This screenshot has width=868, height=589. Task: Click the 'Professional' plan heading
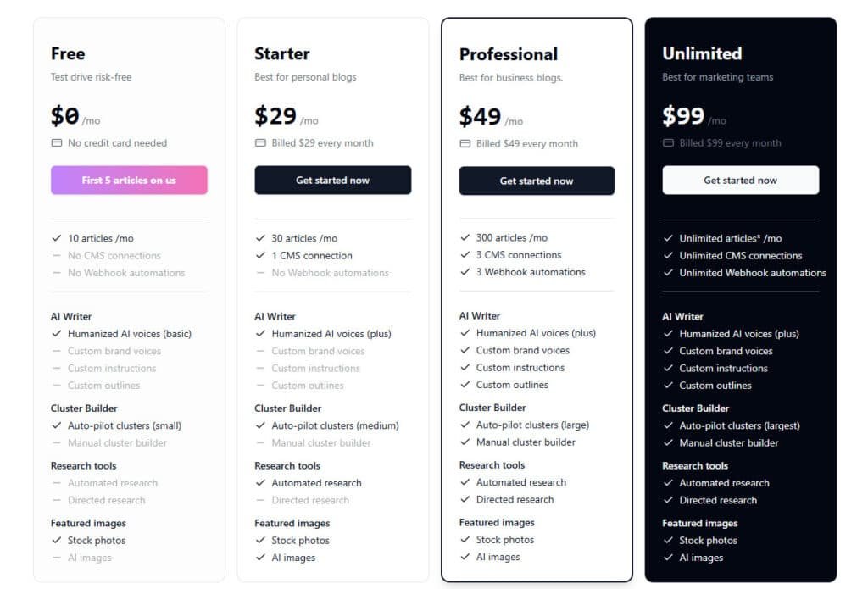[x=509, y=54]
